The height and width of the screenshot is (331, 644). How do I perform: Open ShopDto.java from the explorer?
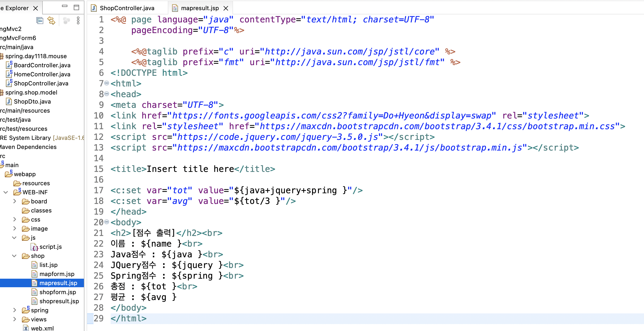32,101
